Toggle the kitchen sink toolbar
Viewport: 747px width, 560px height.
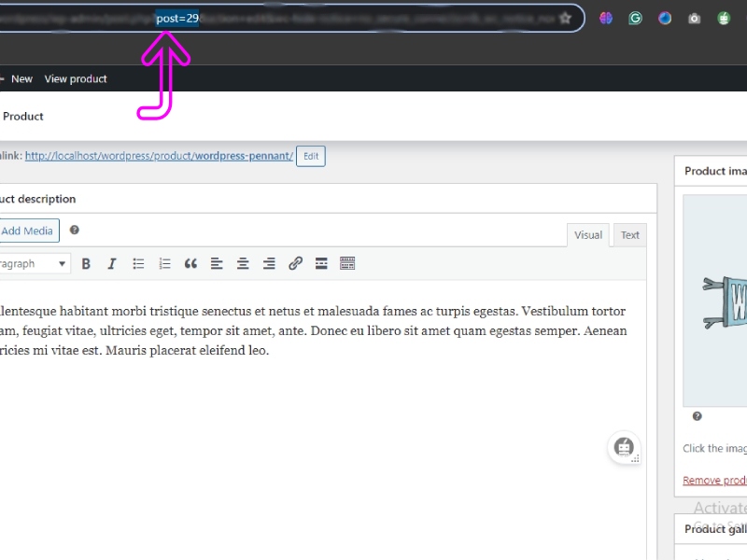pos(347,263)
